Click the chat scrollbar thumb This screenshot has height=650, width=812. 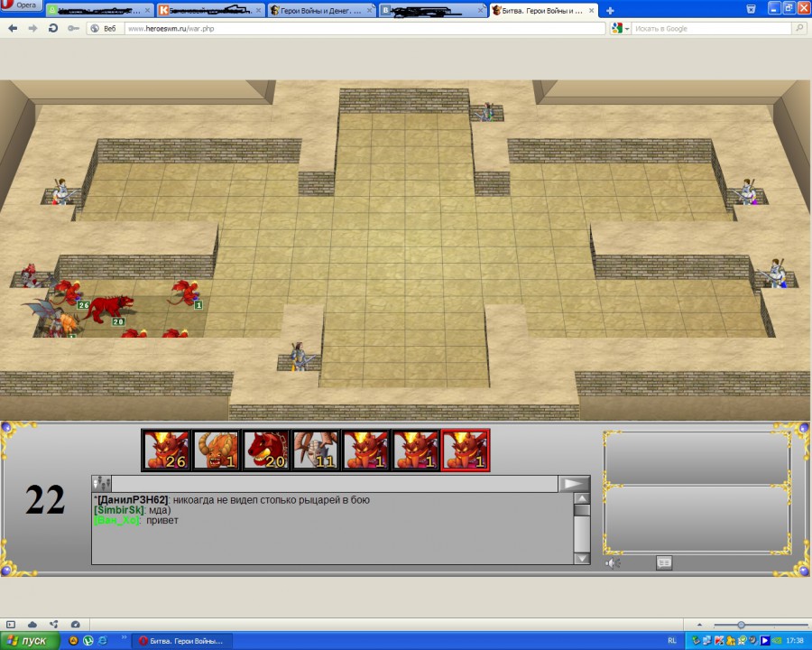[582, 511]
